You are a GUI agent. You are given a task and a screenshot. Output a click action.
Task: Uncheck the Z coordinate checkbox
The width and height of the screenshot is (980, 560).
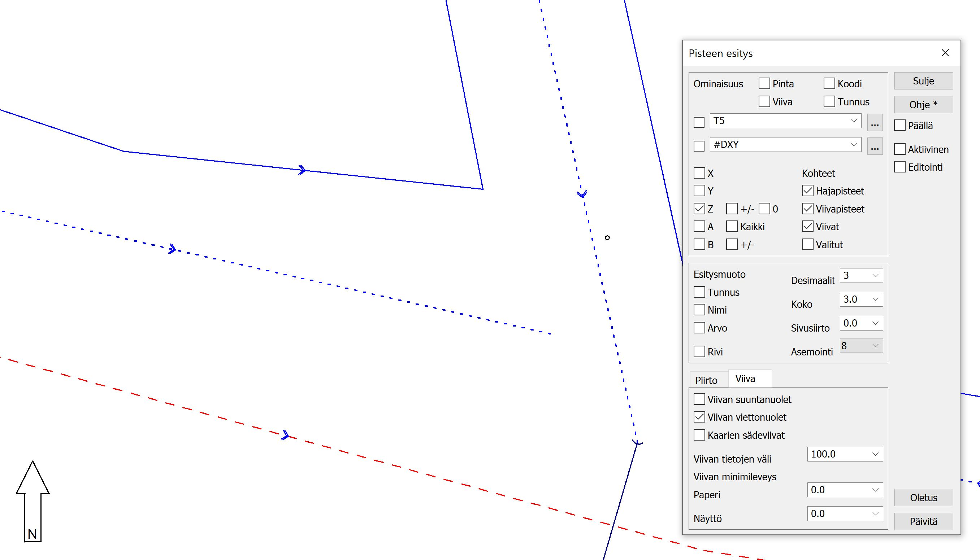point(699,209)
